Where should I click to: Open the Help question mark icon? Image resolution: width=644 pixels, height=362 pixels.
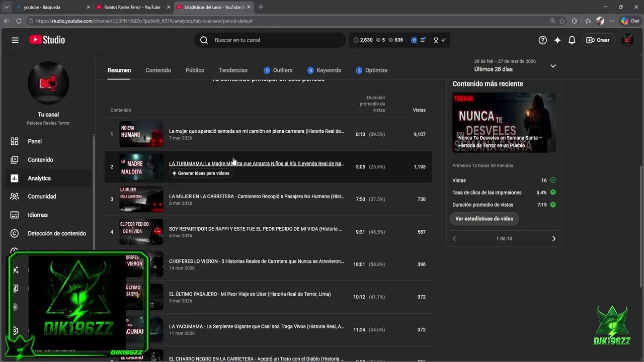pyautogui.click(x=542, y=40)
